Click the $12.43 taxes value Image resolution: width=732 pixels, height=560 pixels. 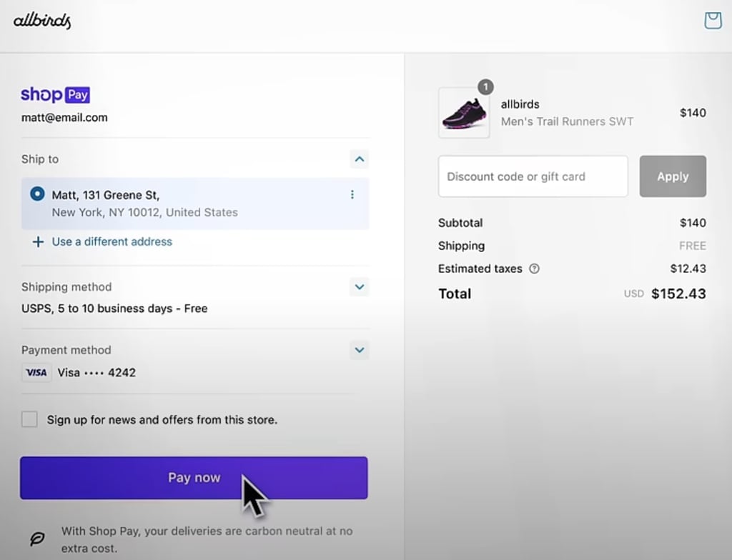pos(688,269)
